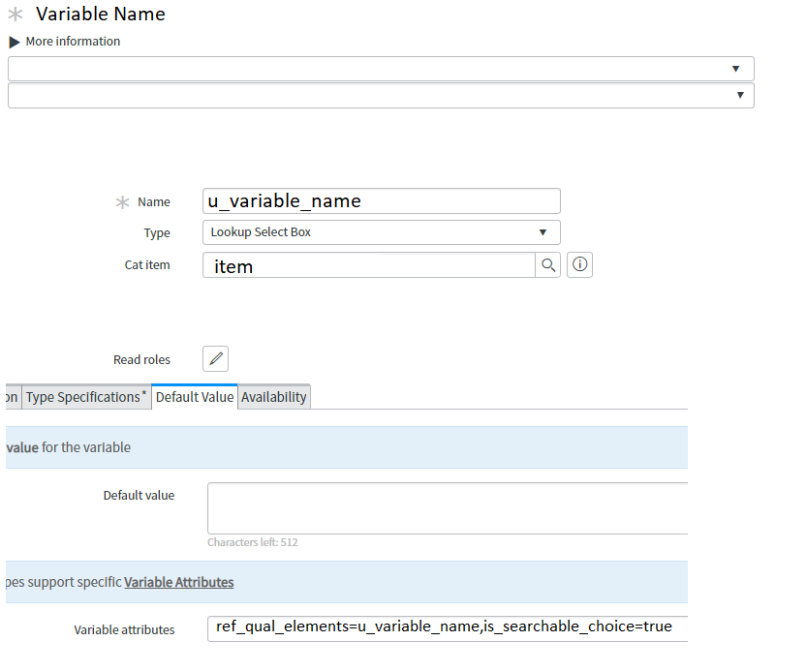Open the Availability tab

tap(274, 397)
